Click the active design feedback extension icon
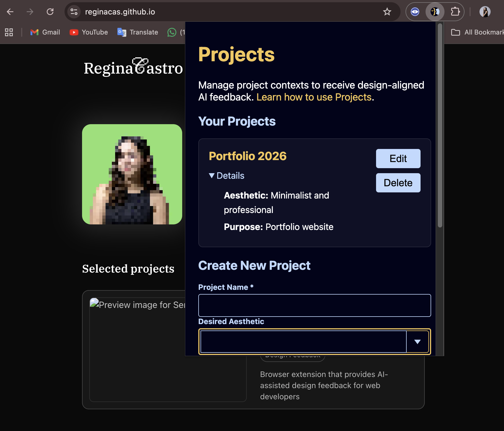This screenshot has height=431, width=504. click(435, 12)
